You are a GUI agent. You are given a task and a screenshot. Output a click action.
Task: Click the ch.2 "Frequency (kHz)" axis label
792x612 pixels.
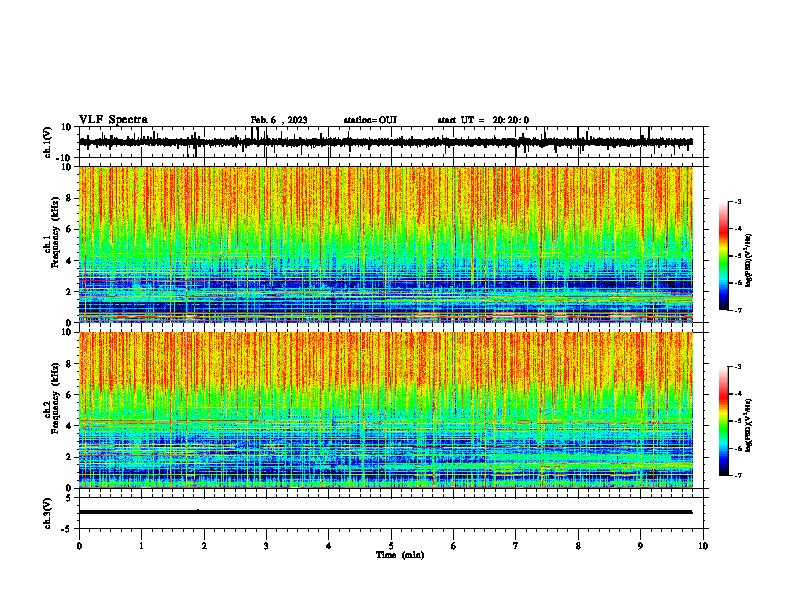(55, 397)
